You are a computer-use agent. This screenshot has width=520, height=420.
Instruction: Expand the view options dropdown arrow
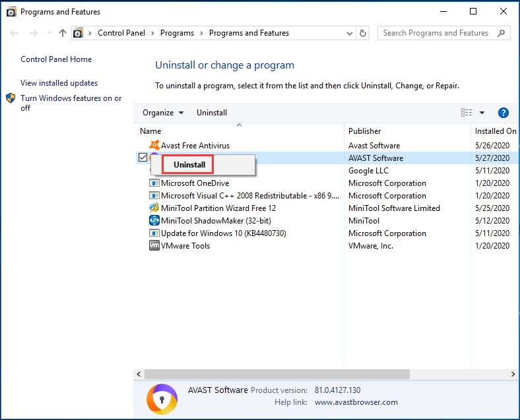482,113
